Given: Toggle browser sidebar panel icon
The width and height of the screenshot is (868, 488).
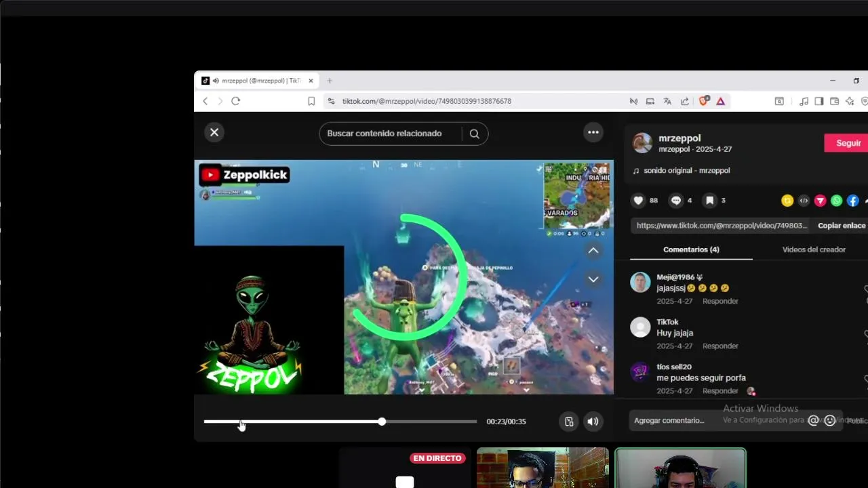Looking at the screenshot, I should (819, 101).
